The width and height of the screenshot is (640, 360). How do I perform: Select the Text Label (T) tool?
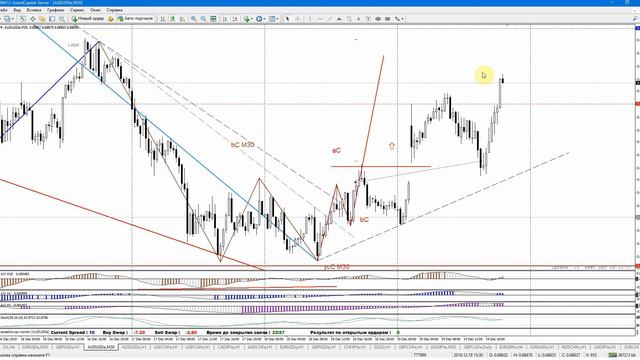pos(368,19)
